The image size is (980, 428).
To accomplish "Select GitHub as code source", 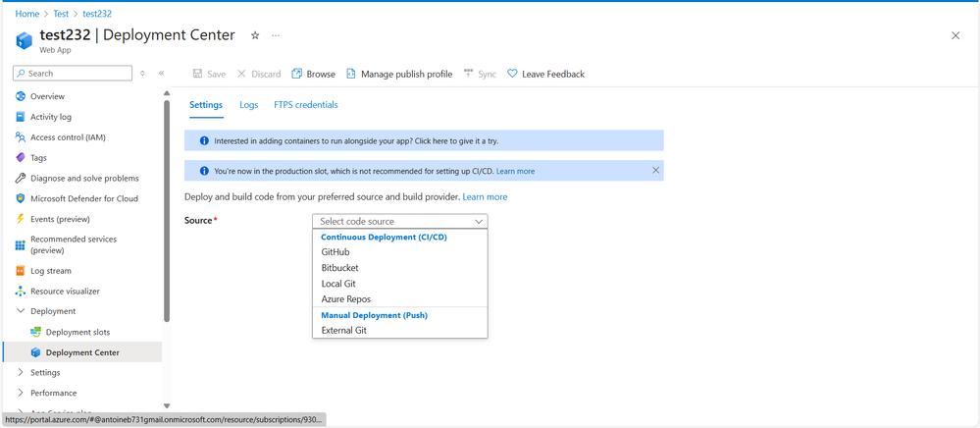I will point(335,252).
